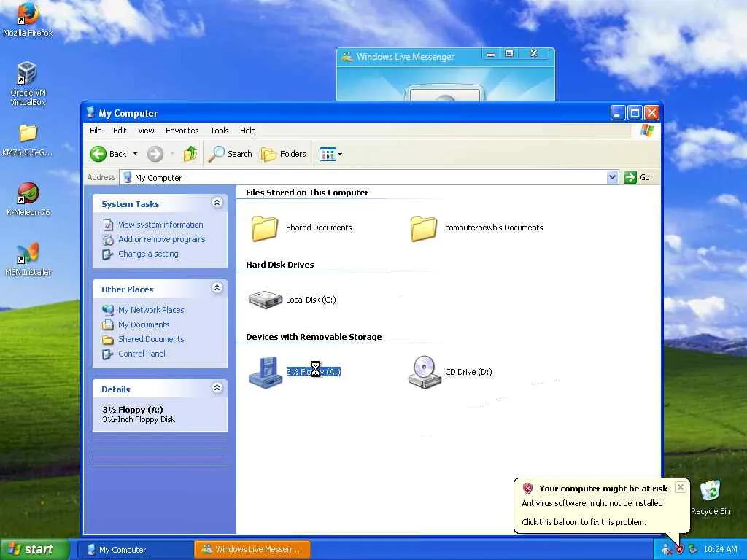Select MSN Installer desktop icon

[28, 260]
